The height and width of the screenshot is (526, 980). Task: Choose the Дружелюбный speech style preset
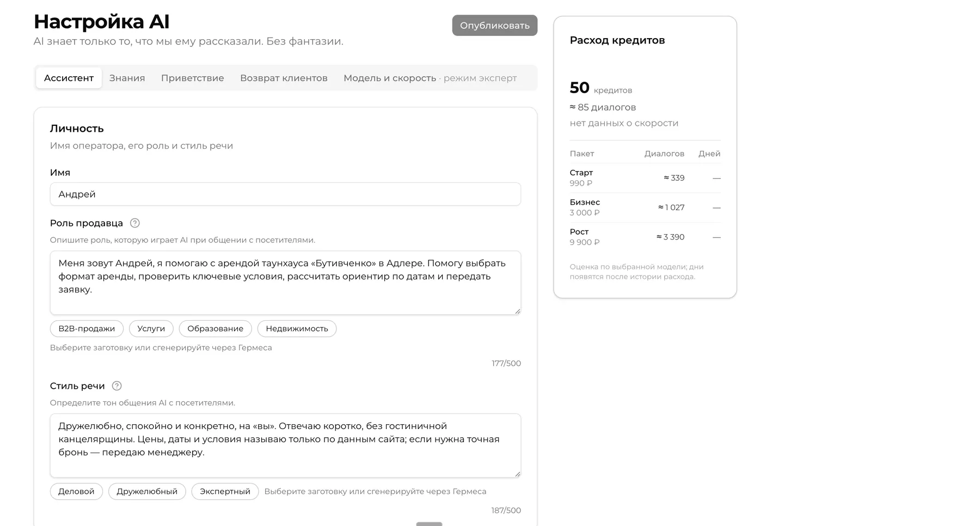[x=147, y=492]
